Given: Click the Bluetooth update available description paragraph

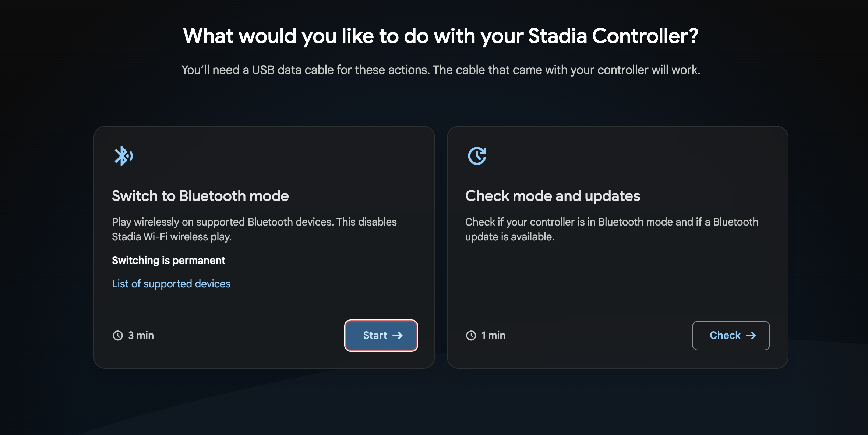Looking at the screenshot, I should point(611,229).
